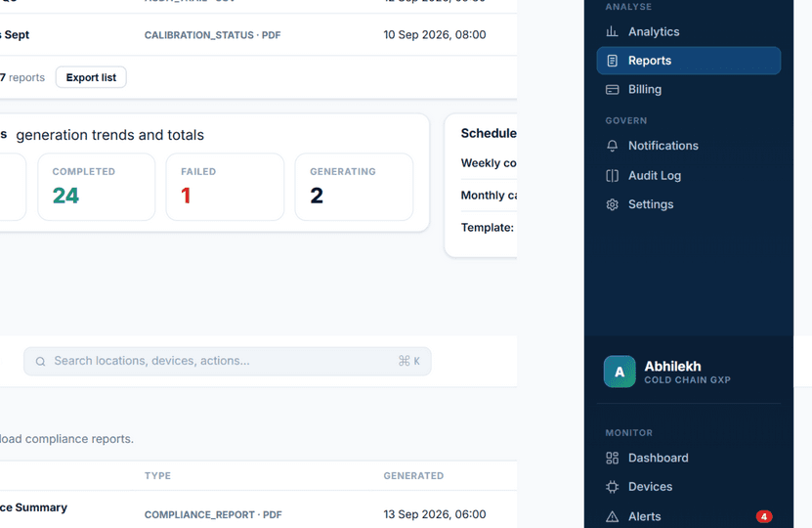Click the red alerts count badge
This screenshot has height=528, width=812.
(764, 516)
